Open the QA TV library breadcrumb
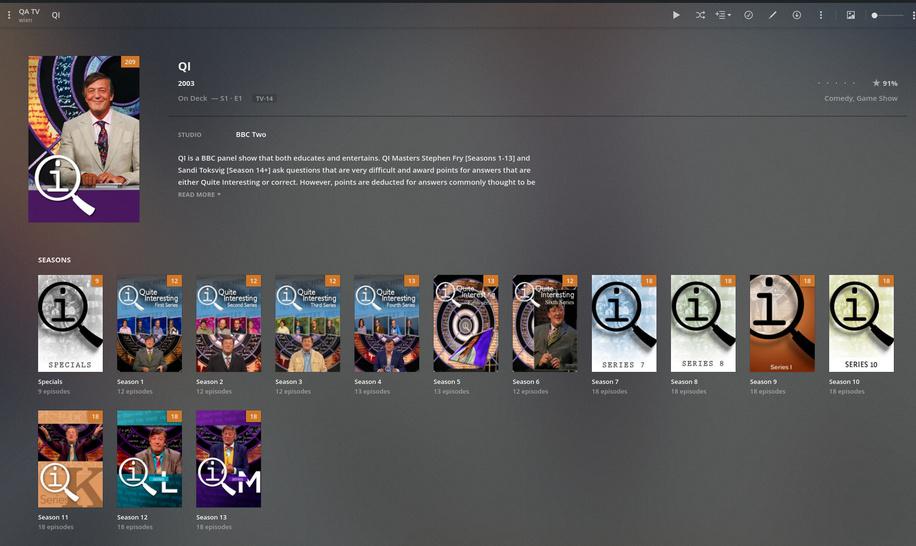Image resolution: width=916 pixels, height=546 pixels. tap(29, 15)
